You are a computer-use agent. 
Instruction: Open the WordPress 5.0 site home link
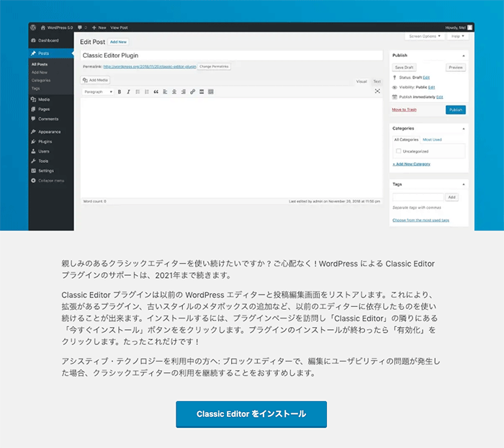coord(57,27)
